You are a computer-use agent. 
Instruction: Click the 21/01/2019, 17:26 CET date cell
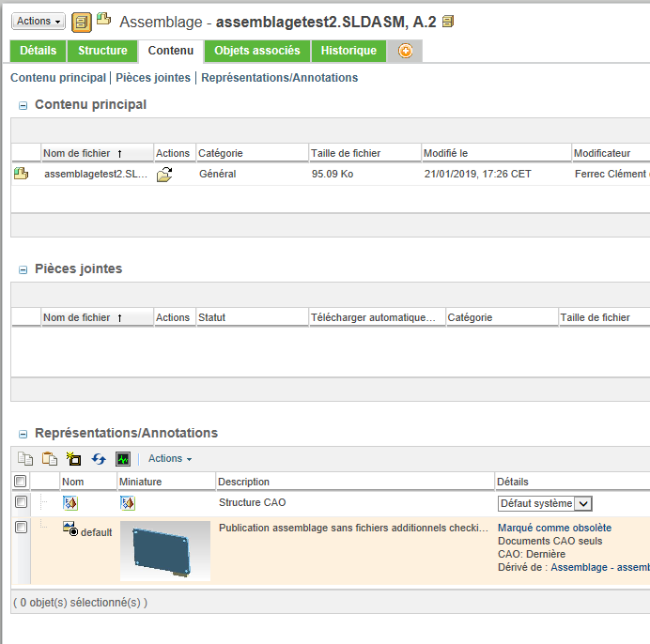tap(477, 174)
